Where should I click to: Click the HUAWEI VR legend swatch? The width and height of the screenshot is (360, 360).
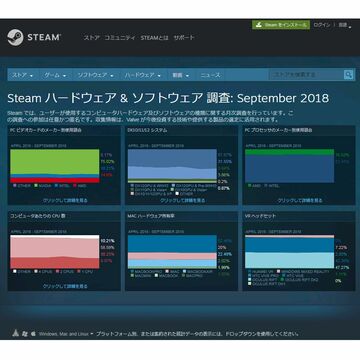click(x=250, y=272)
